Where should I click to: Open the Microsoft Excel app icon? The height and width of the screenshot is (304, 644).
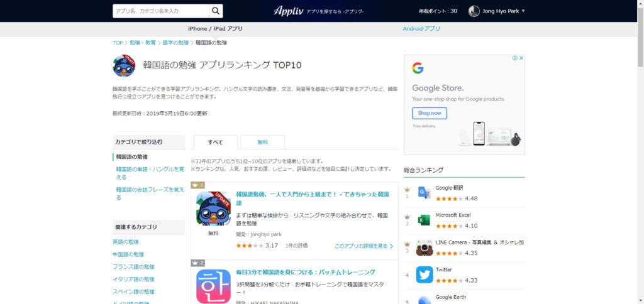[x=424, y=220]
